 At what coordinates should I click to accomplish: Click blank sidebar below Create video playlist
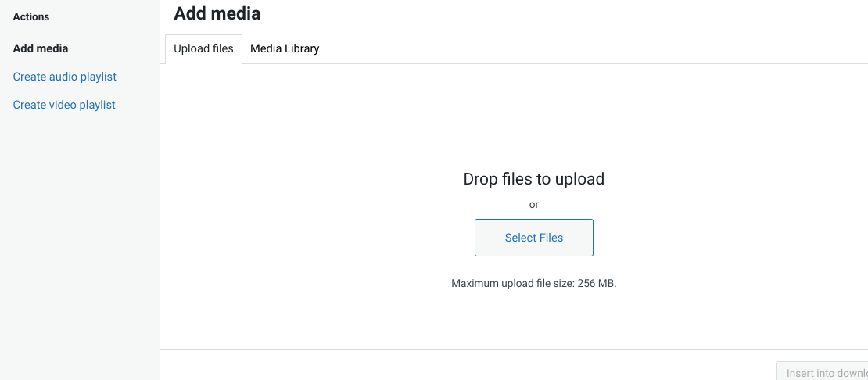(78, 235)
